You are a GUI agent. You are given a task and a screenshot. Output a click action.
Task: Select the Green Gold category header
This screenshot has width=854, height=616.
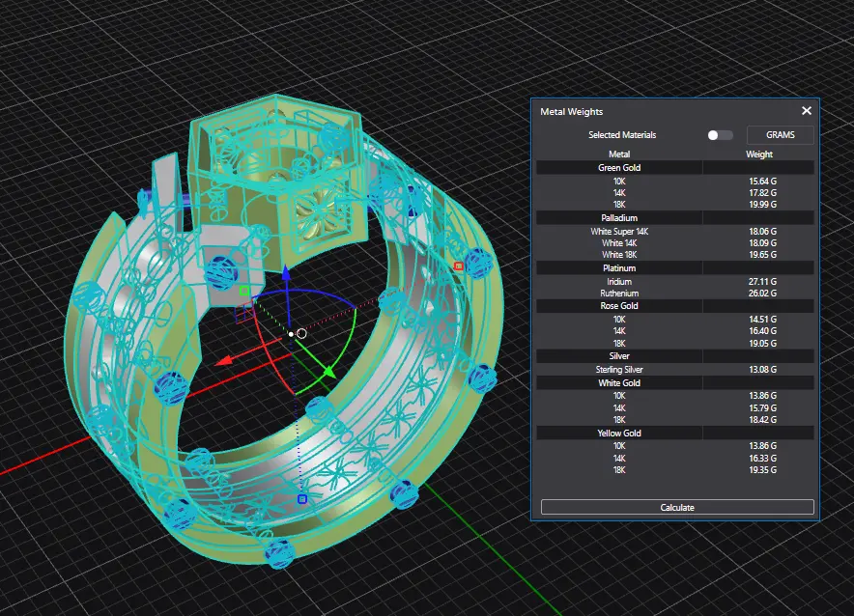pos(619,168)
